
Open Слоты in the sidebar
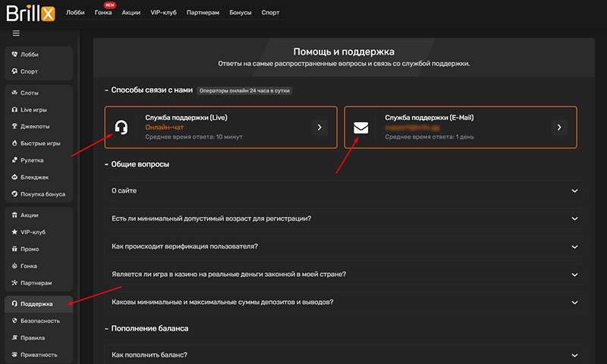click(30, 93)
